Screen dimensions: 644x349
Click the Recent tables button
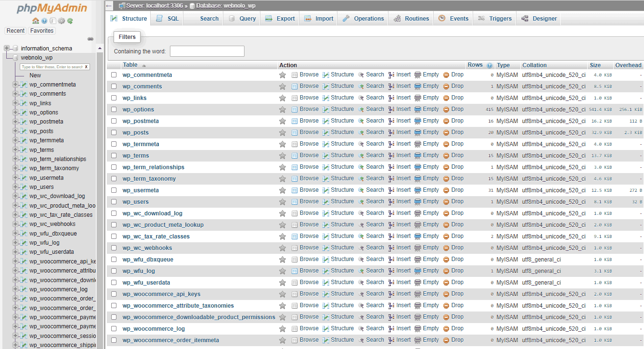[15, 31]
